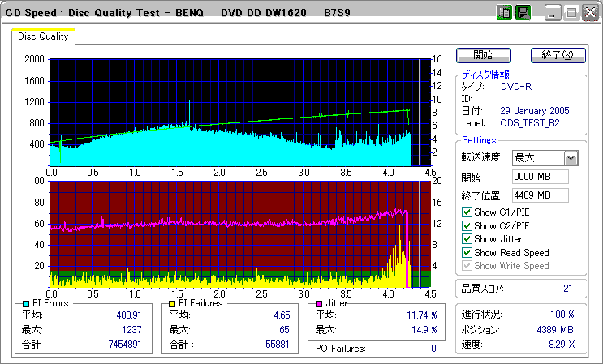The image size is (603, 364).
Task: Select the Disc Quality tab
Action: point(43,37)
